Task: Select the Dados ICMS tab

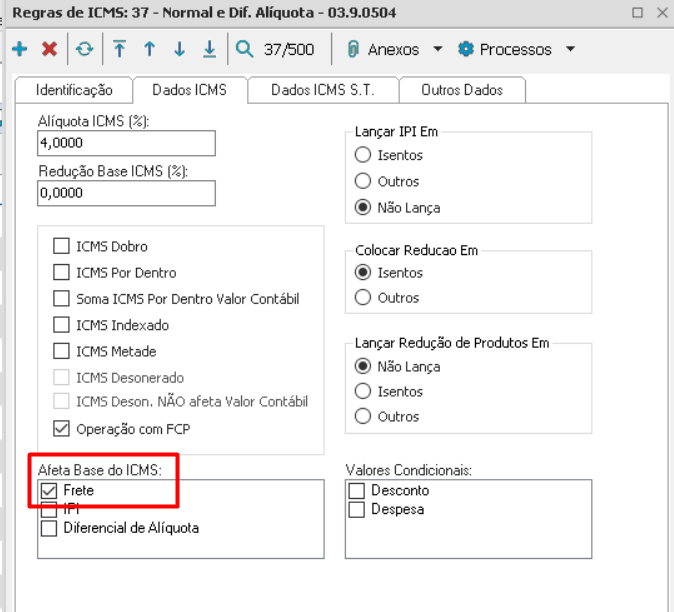Action: pos(190,90)
